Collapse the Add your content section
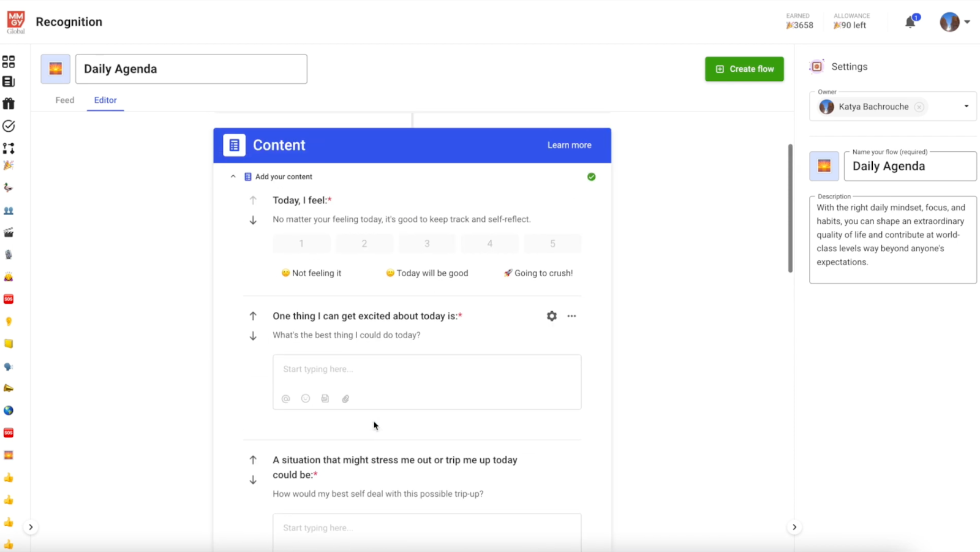The image size is (980, 552). click(233, 176)
